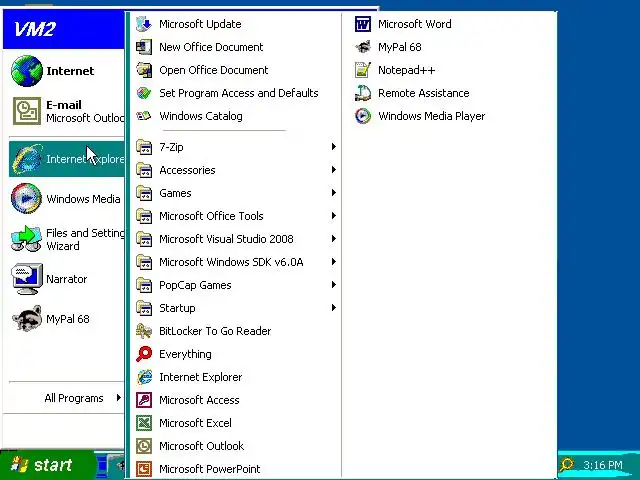Click the Everything search icon
Screen dimensions: 640x480
(144, 354)
